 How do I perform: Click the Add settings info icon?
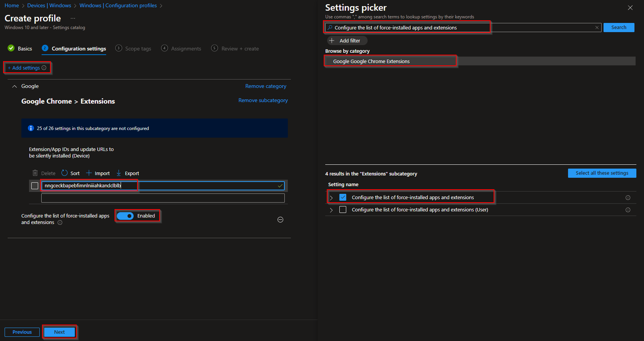point(44,68)
